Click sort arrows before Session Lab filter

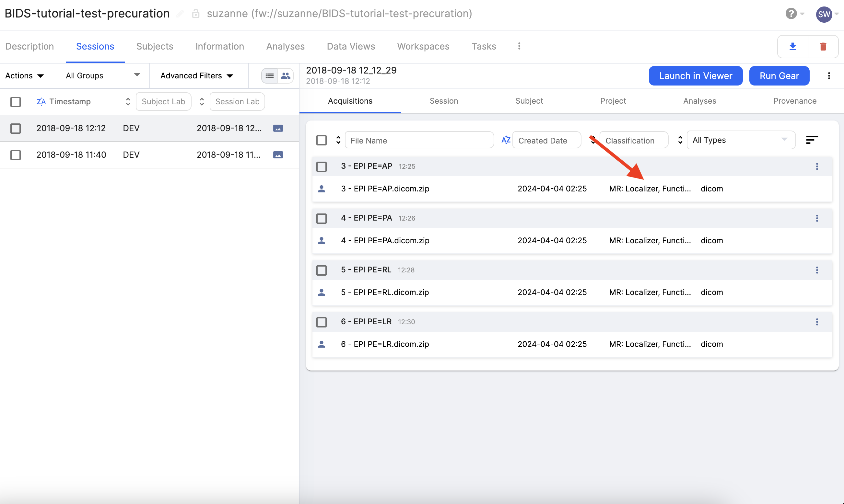click(x=202, y=102)
